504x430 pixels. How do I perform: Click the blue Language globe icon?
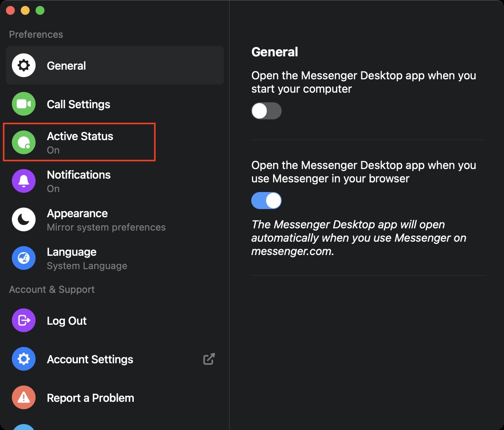point(24,258)
